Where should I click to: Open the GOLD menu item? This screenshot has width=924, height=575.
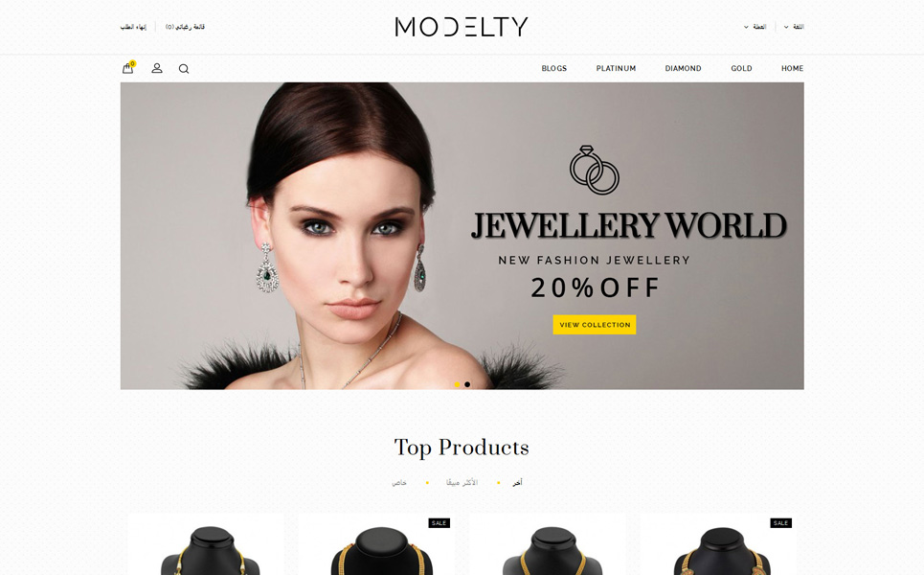tap(741, 68)
